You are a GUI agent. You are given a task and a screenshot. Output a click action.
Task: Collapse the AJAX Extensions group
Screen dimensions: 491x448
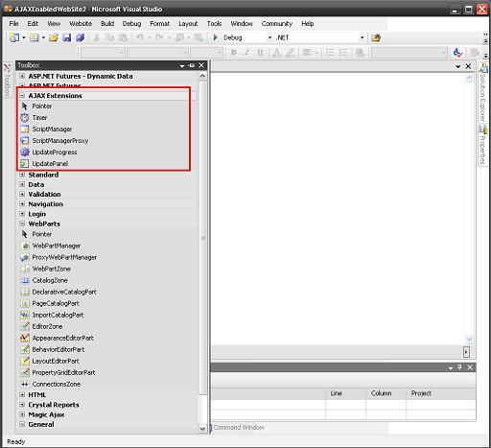pos(22,95)
